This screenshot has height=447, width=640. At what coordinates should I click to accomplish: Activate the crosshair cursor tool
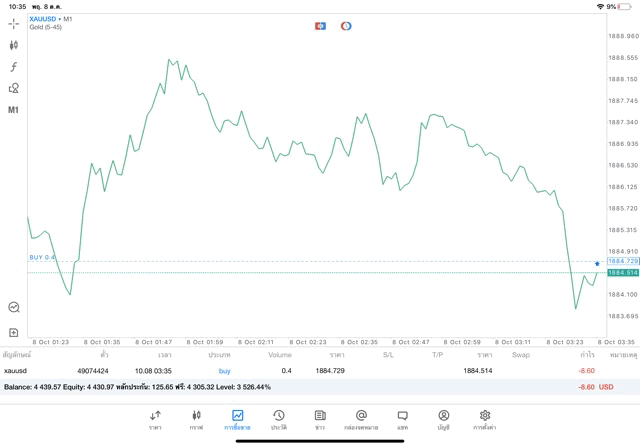(14, 23)
